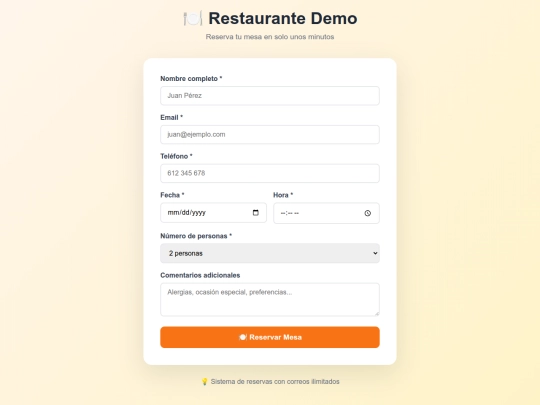
Task: Submit with the Reservar Mesa button
Action: coord(270,337)
